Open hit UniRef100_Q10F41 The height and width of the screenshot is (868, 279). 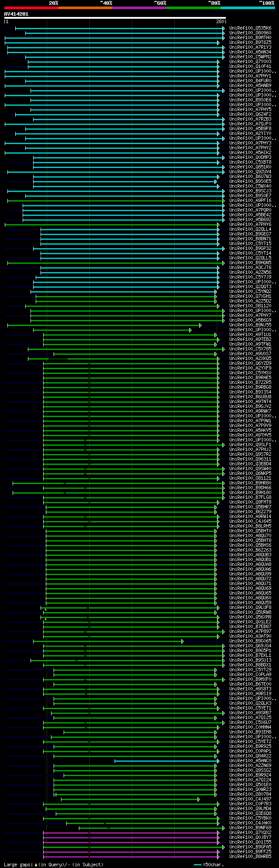(250, 67)
